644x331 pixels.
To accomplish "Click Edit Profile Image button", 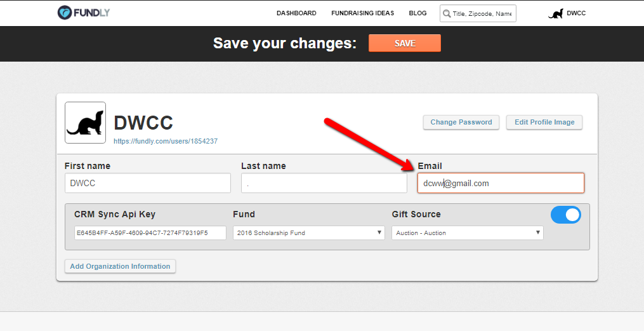I will (544, 122).
